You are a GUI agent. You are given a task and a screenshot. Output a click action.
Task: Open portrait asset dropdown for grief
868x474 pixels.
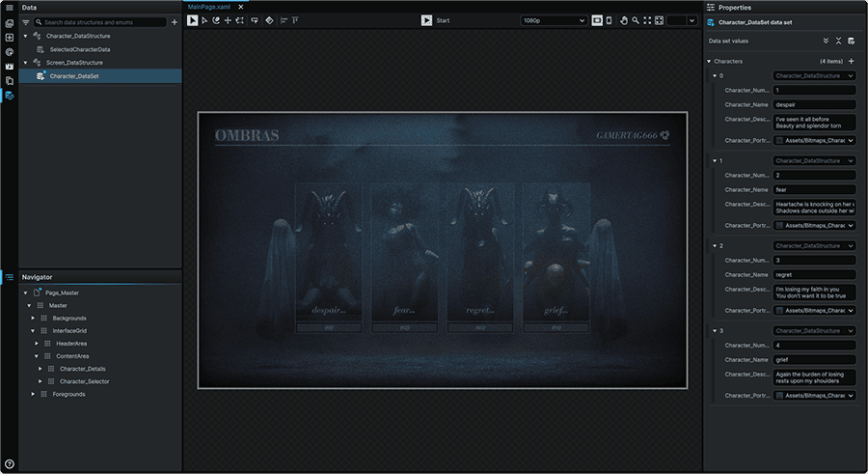click(814, 395)
